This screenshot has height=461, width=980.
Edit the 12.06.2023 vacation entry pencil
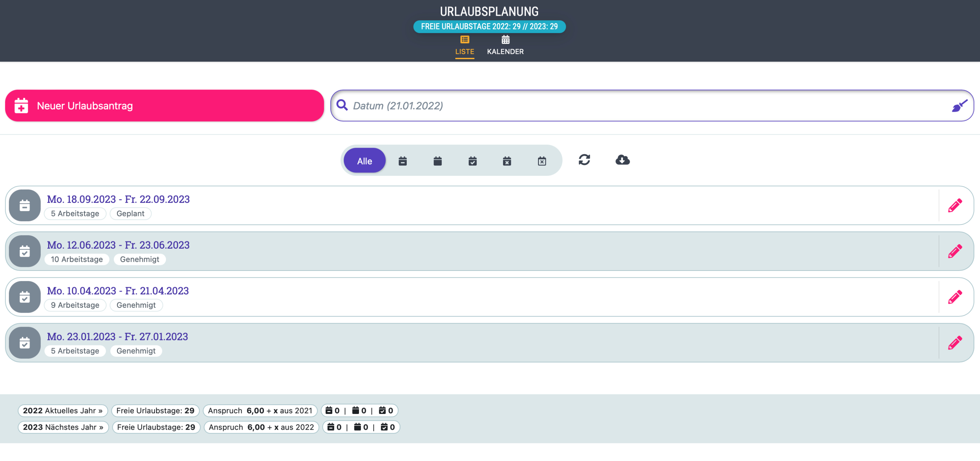coord(955,251)
